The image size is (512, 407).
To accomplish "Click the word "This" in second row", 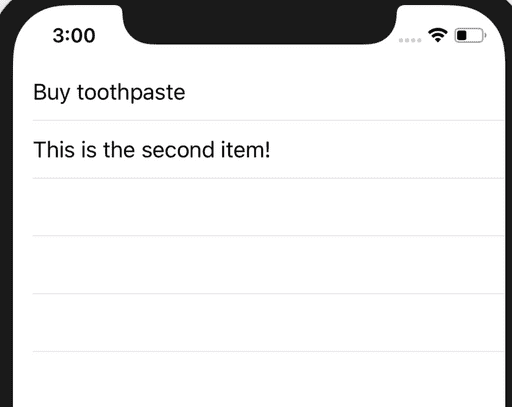I will click(x=54, y=150).
